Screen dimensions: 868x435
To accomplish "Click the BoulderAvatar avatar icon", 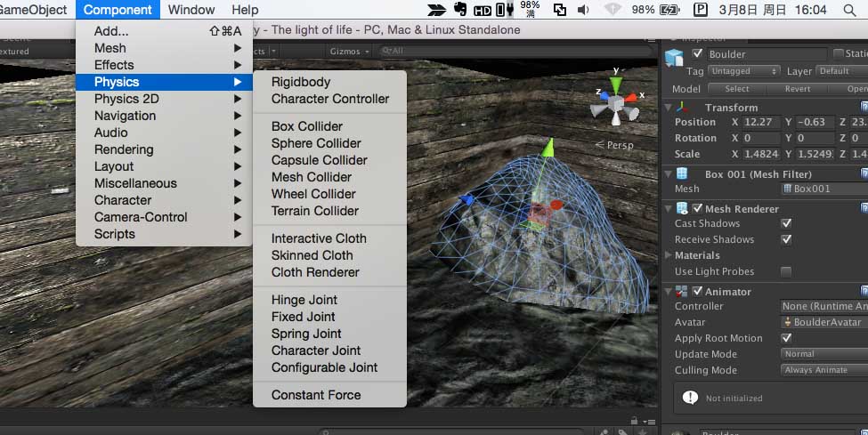I will point(787,322).
